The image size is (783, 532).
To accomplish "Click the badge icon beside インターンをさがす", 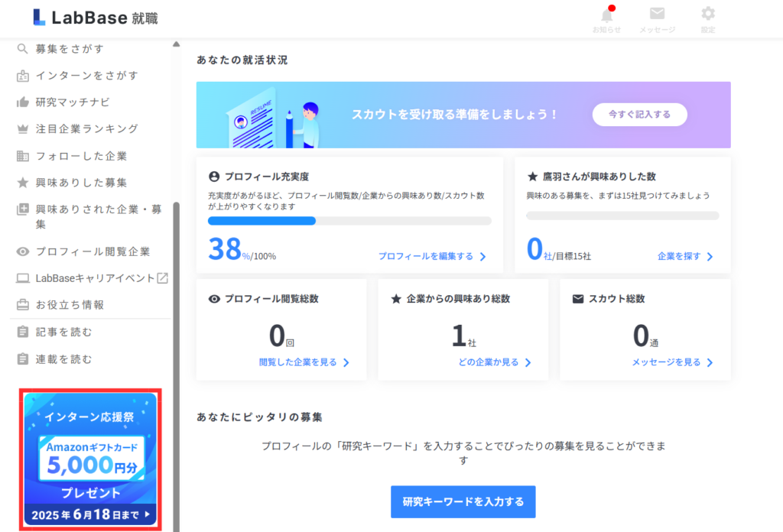I will coord(22,76).
